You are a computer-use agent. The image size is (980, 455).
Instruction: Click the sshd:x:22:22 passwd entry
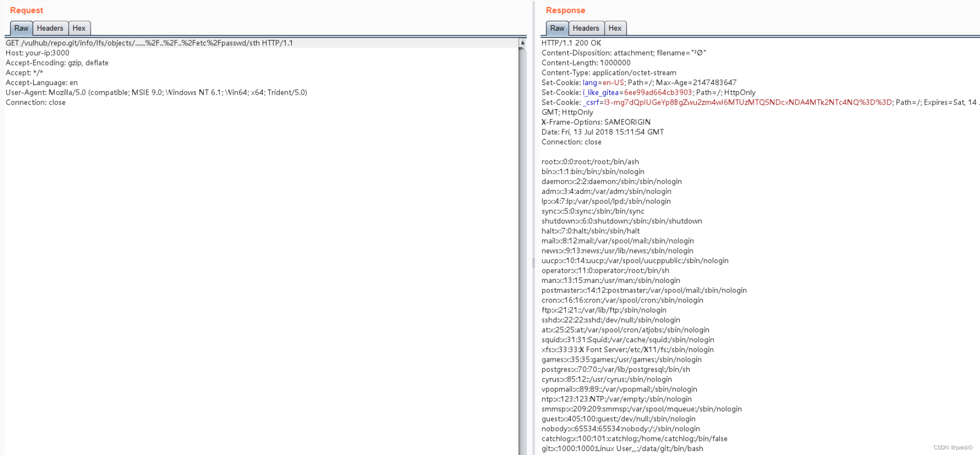pyautogui.click(x=611, y=320)
